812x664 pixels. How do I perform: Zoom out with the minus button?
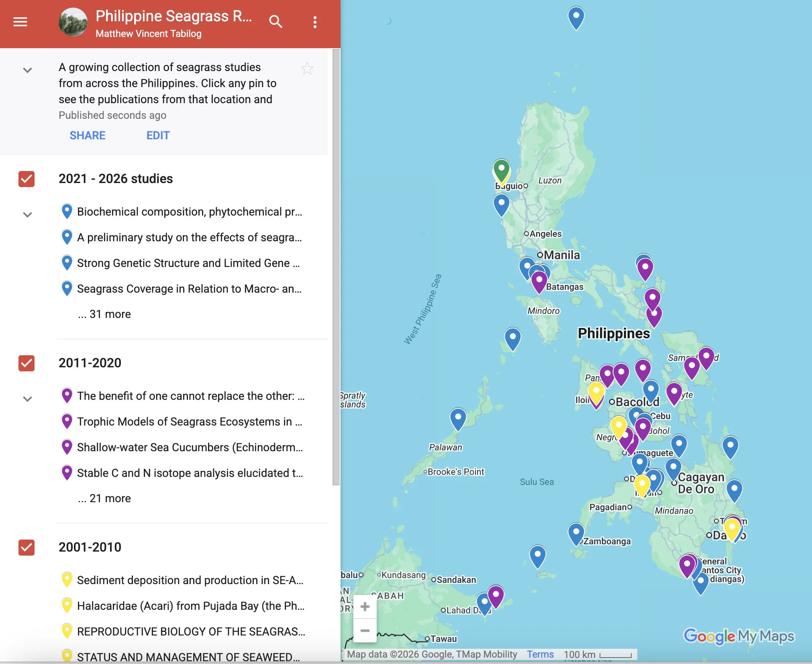coord(365,630)
